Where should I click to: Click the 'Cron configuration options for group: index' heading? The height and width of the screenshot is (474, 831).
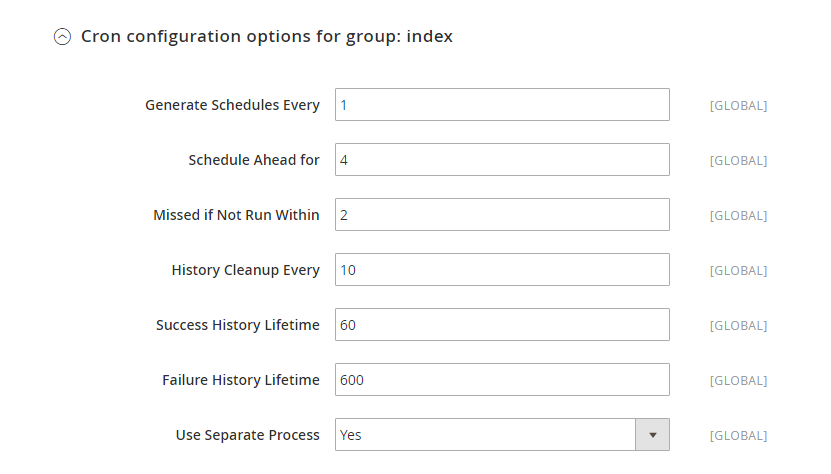(x=267, y=37)
